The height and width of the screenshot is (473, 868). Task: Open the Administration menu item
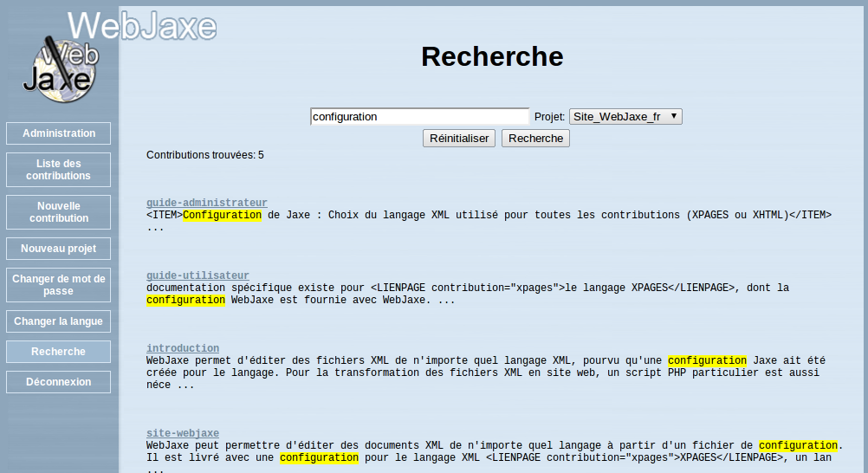[x=59, y=133]
